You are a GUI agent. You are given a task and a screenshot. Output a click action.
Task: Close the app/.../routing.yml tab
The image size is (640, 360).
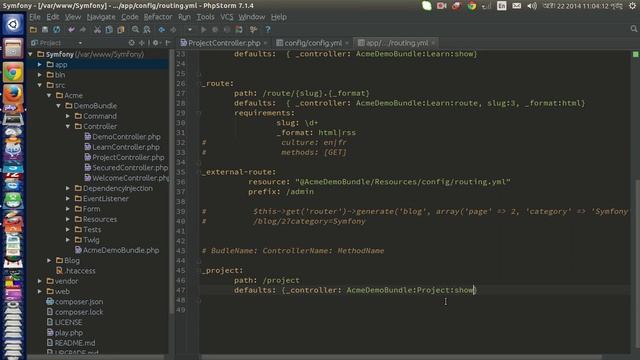pyautogui.click(x=433, y=42)
